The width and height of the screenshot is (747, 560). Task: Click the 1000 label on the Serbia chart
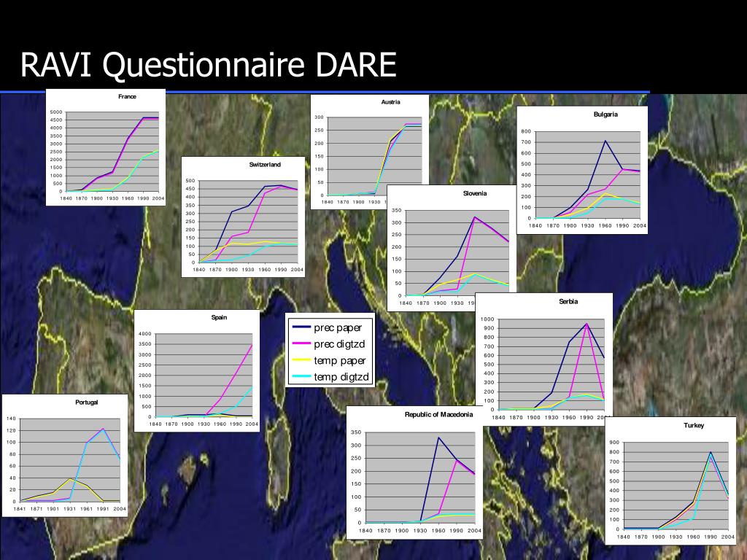click(487, 319)
